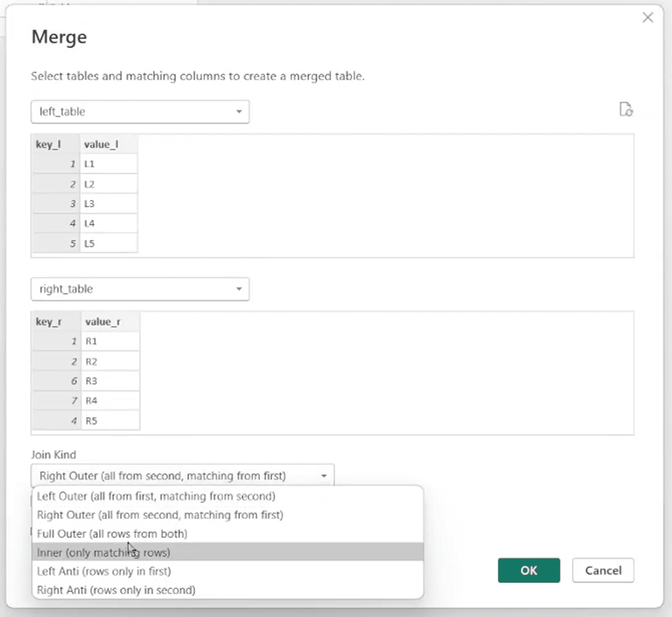This screenshot has height=617, width=672.
Task: Choose Right Outer option in list
Action: coord(228,515)
